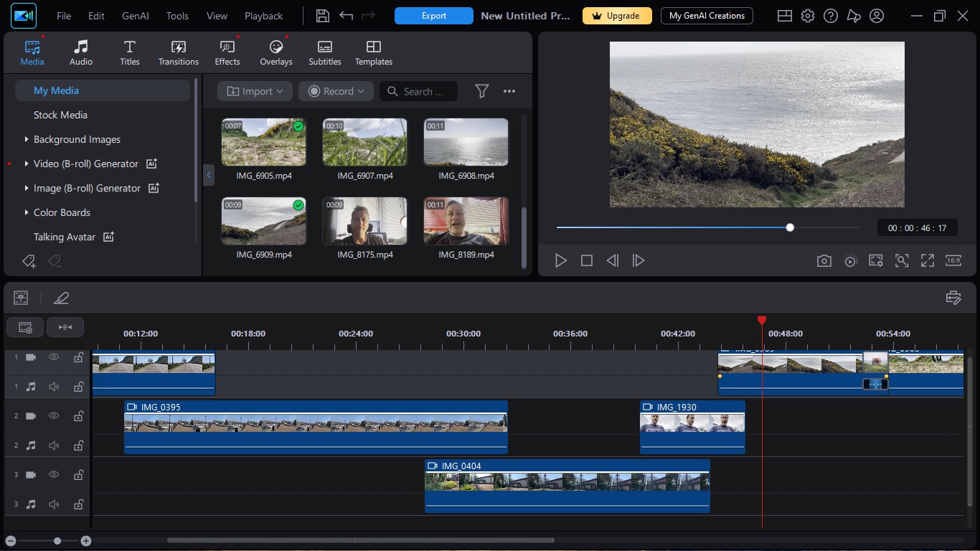The width and height of the screenshot is (980, 551).
Task: Open the GenAI menu
Action: [136, 16]
